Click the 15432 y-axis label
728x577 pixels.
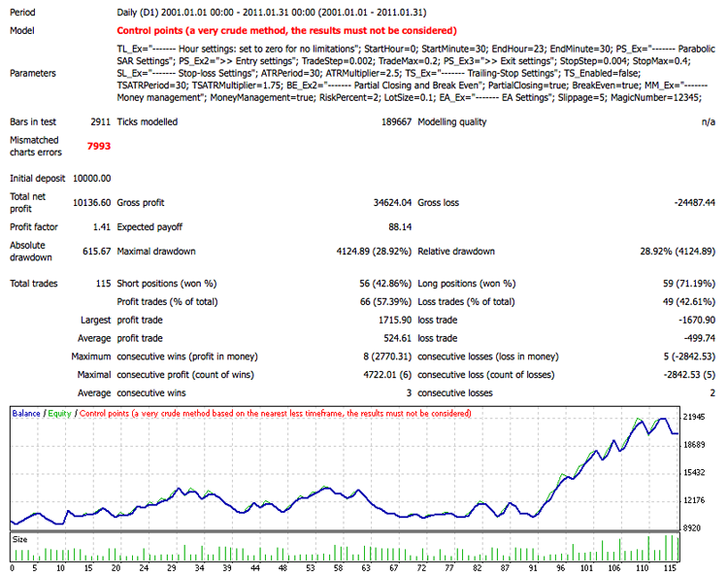694,473
